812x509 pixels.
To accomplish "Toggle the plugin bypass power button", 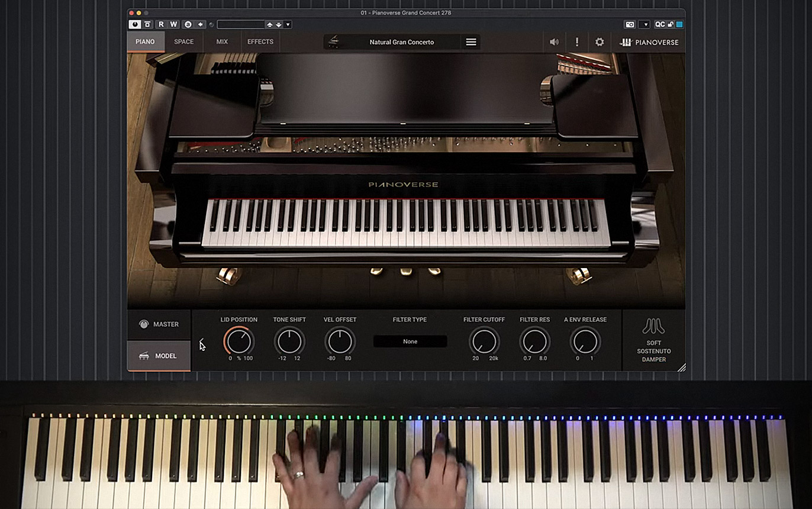I will pyautogui.click(x=136, y=24).
